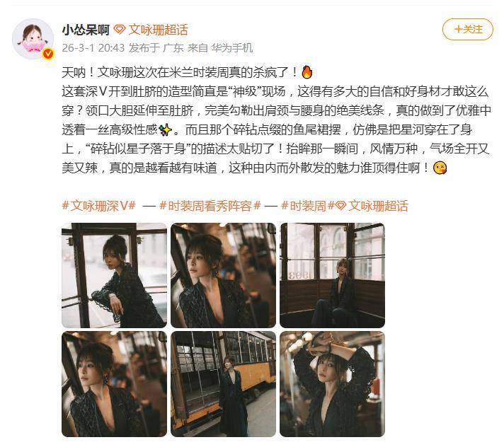This screenshot has width=504, height=447.
Task: Open the profile avatar of 小怂呆啊
Action: point(33,39)
